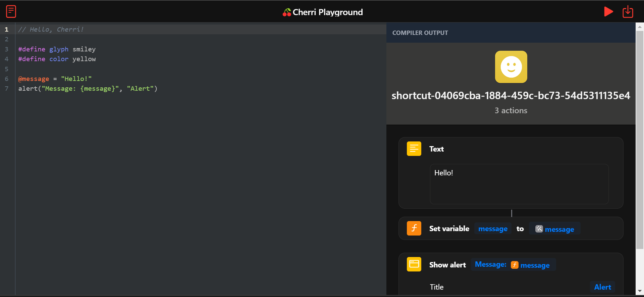Click the COMPILER OUTPUT header
Image resolution: width=644 pixels, height=297 pixels.
(420, 33)
